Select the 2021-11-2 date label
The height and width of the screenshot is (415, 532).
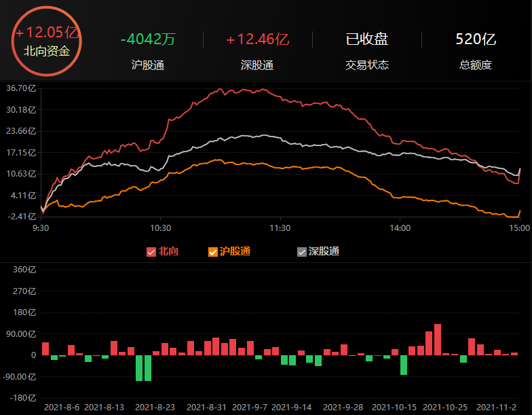point(495,407)
